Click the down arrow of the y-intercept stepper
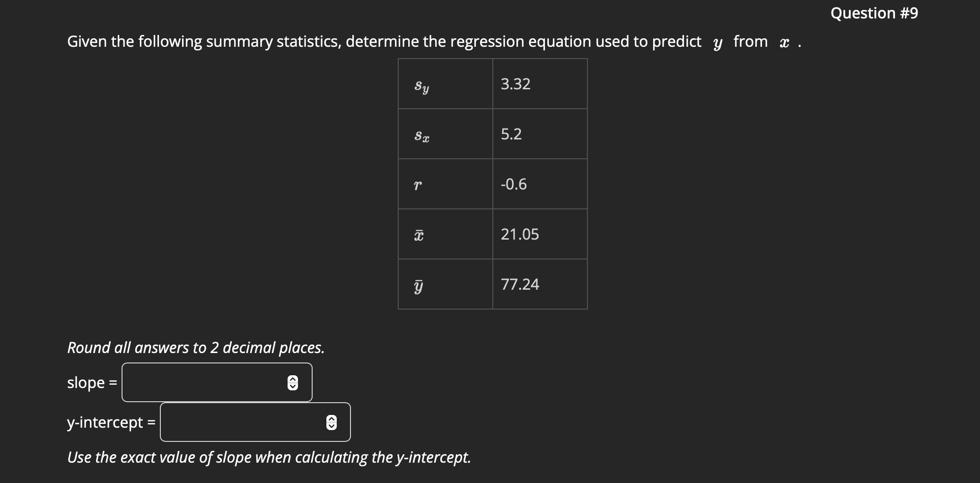980x483 pixels. click(331, 426)
